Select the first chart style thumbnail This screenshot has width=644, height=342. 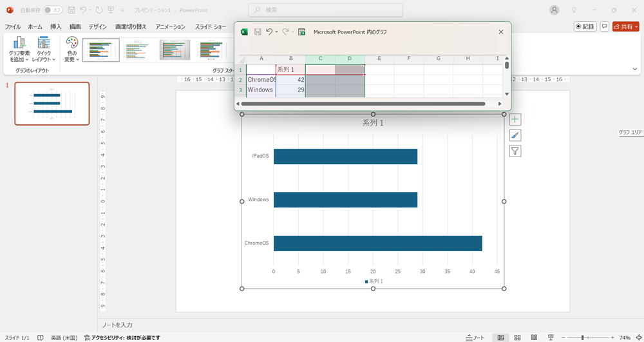click(x=101, y=50)
